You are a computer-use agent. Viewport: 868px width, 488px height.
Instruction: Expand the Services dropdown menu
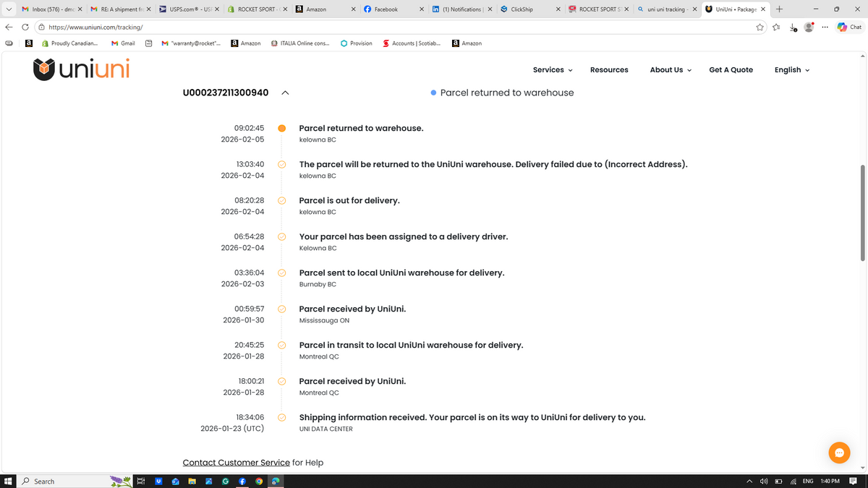553,70
